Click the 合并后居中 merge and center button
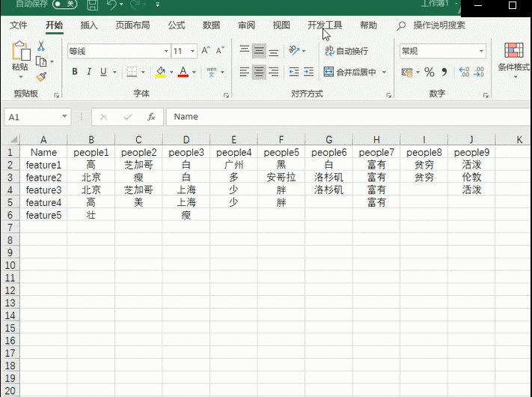Image resolution: width=532 pixels, height=397 pixels. tap(350, 72)
